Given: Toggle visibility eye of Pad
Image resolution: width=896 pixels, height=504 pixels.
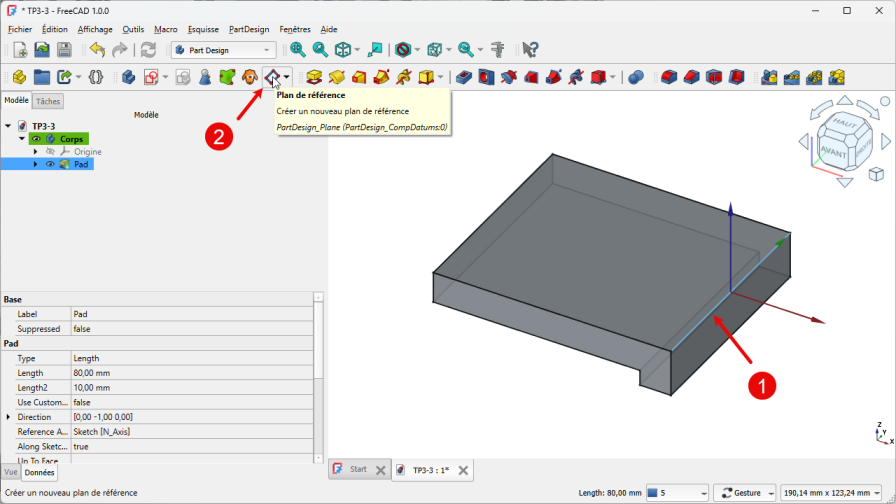Looking at the screenshot, I should [50, 164].
